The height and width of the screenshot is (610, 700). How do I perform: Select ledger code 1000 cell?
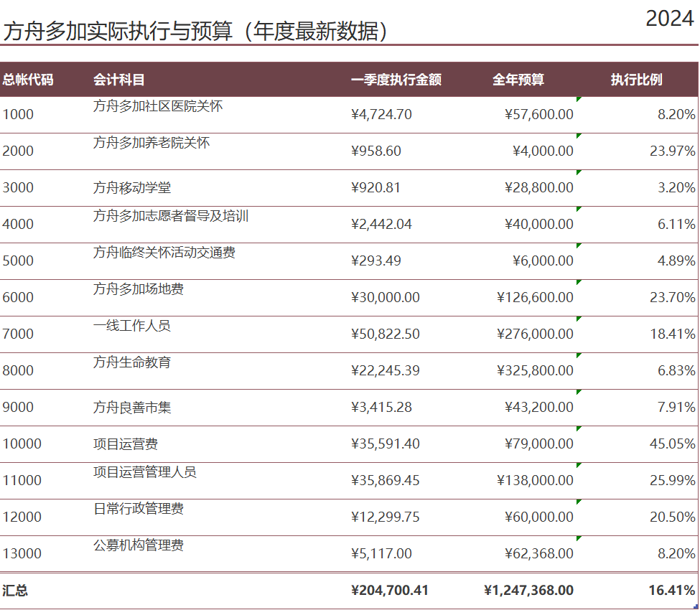tap(18, 114)
